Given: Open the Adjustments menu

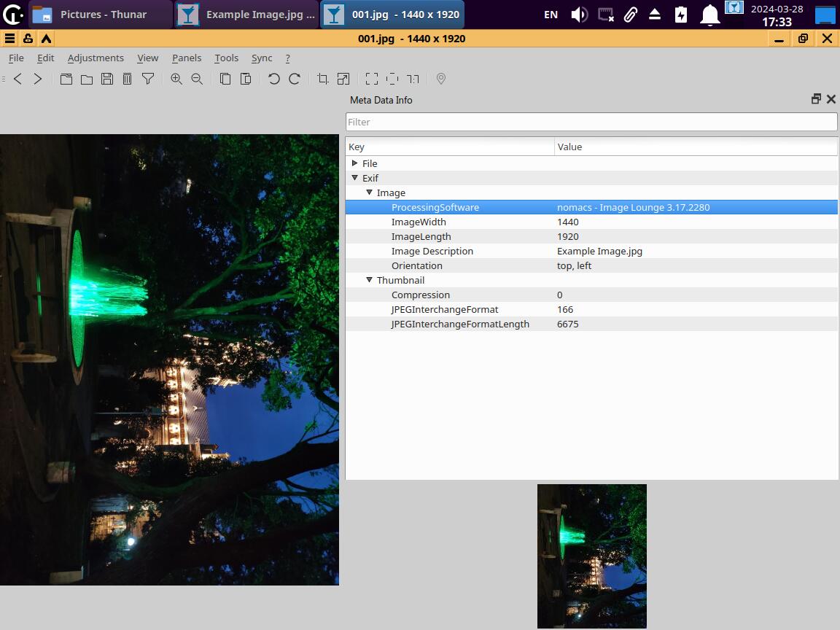Looking at the screenshot, I should click(96, 58).
